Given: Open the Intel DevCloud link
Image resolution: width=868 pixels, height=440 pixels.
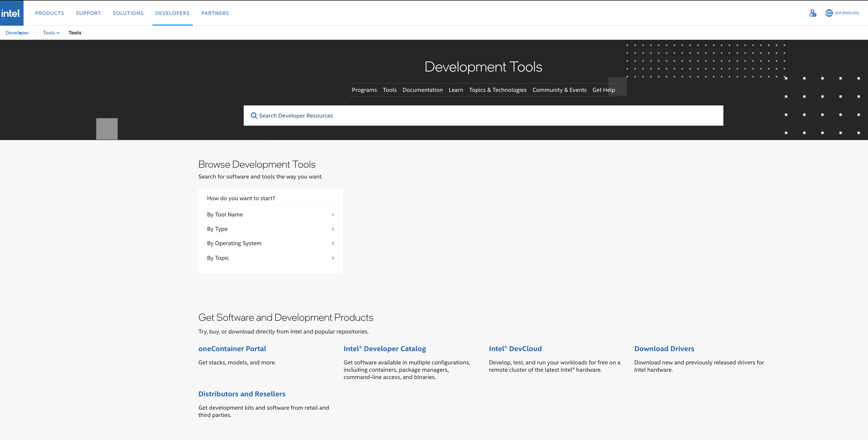Looking at the screenshot, I should (x=515, y=349).
